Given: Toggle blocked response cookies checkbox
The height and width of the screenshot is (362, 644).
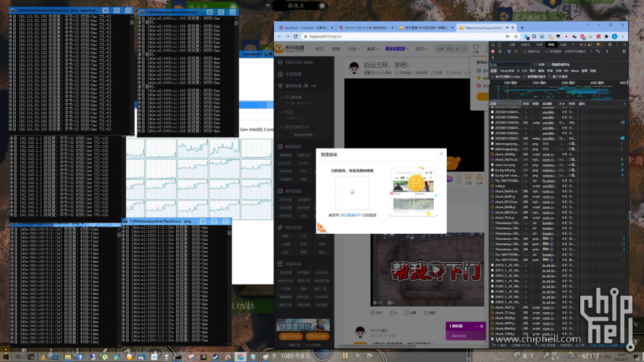Looking at the screenshot, I should 492,77.
